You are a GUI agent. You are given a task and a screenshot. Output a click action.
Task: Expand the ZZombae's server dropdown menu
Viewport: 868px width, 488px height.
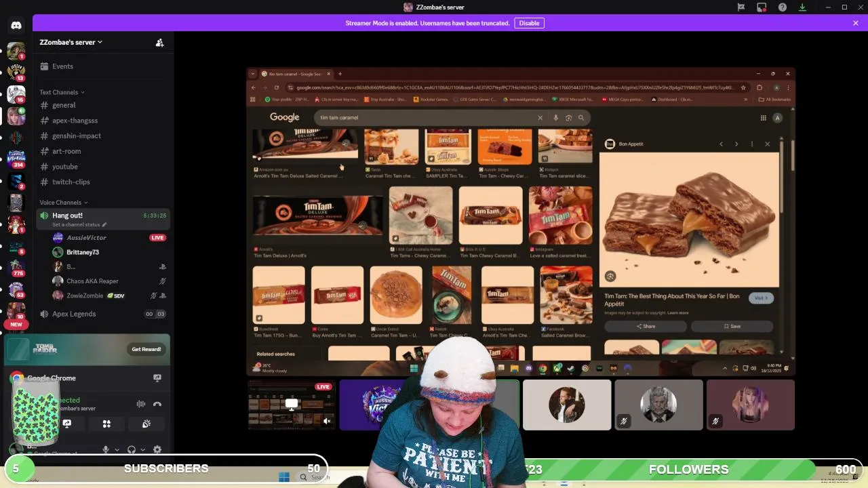click(x=71, y=42)
